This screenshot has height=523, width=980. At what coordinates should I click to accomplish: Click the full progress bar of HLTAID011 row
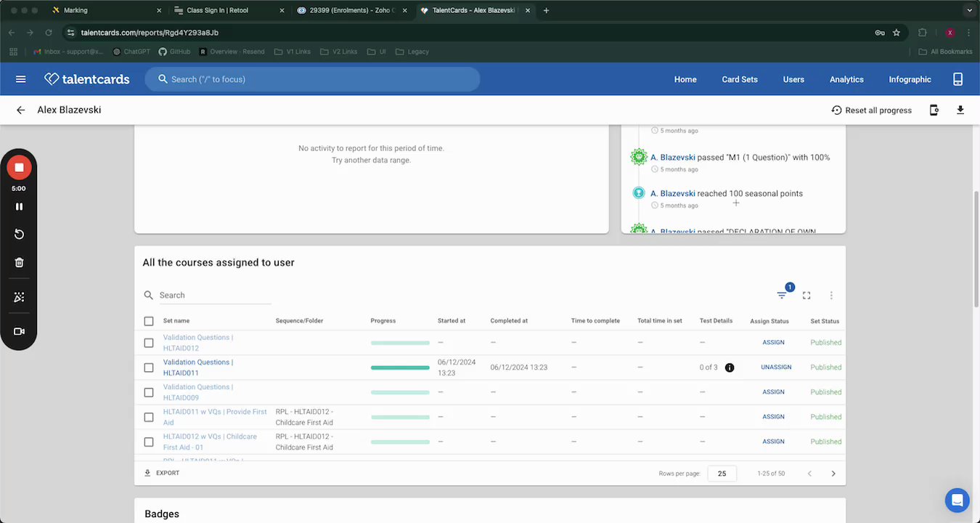tap(400, 368)
